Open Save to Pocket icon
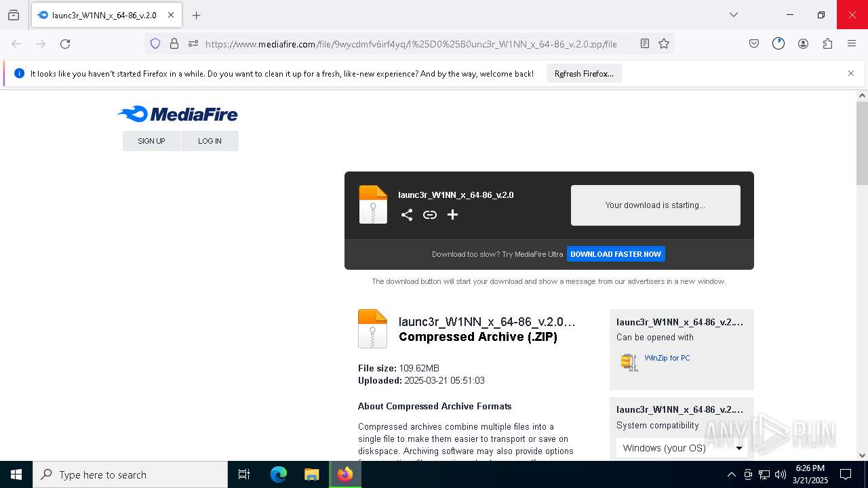868x488 pixels. point(754,44)
